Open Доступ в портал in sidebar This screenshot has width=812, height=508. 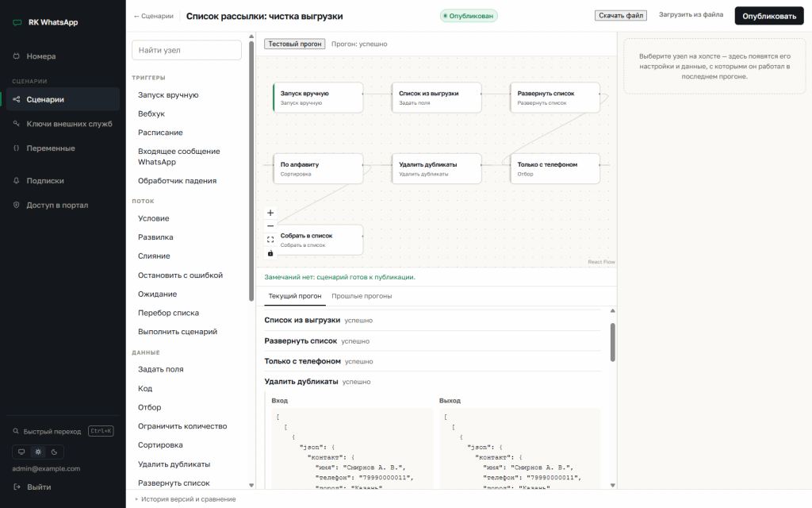point(63,205)
